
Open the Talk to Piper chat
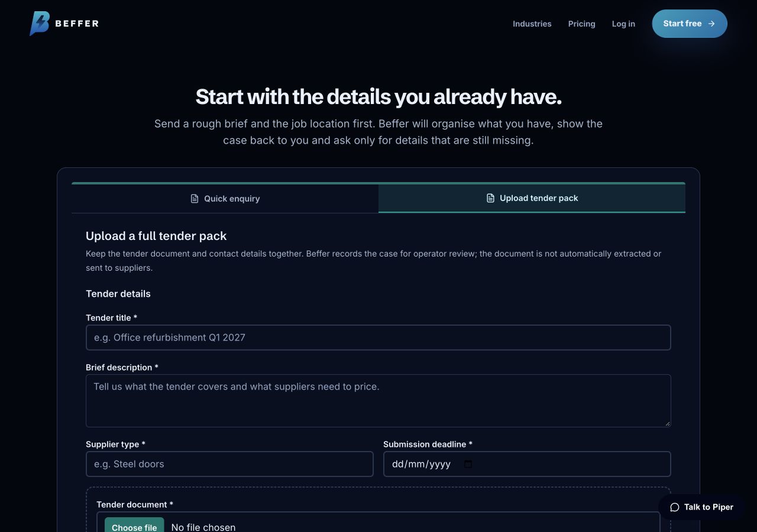[x=701, y=507]
